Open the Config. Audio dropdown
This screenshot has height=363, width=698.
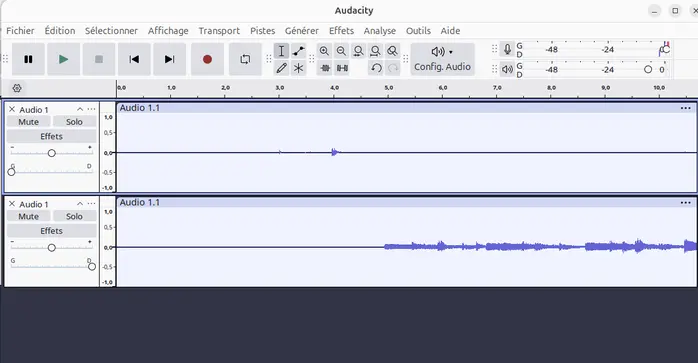click(x=442, y=59)
